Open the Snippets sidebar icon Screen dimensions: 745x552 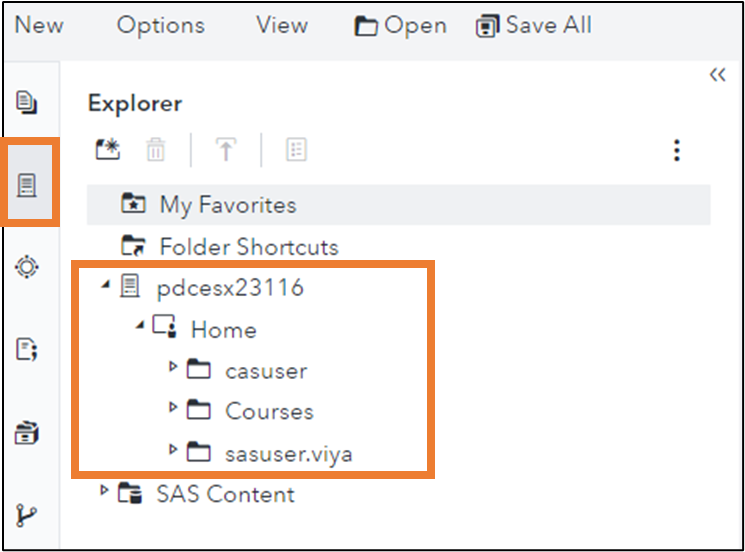pyautogui.click(x=28, y=349)
